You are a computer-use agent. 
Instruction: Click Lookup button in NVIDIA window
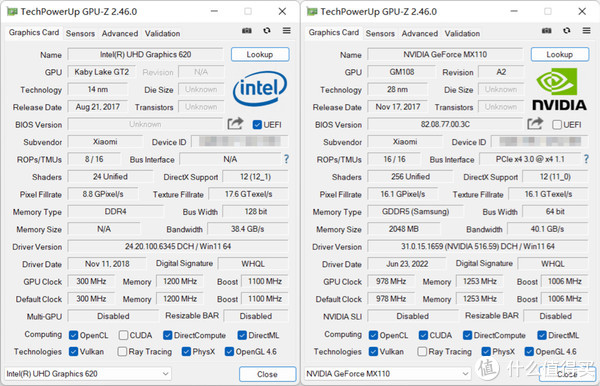pyautogui.click(x=560, y=54)
